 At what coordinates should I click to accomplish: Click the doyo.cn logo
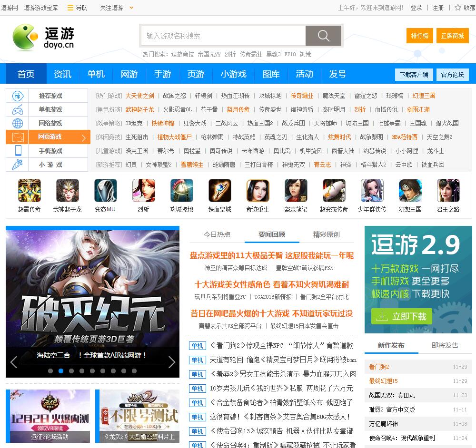(43, 37)
